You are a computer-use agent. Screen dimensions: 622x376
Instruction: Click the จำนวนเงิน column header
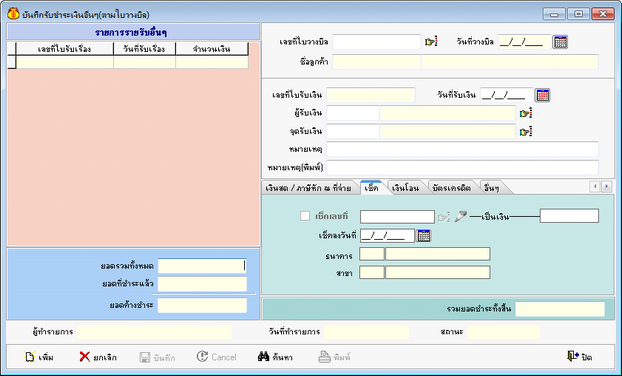tap(212, 49)
